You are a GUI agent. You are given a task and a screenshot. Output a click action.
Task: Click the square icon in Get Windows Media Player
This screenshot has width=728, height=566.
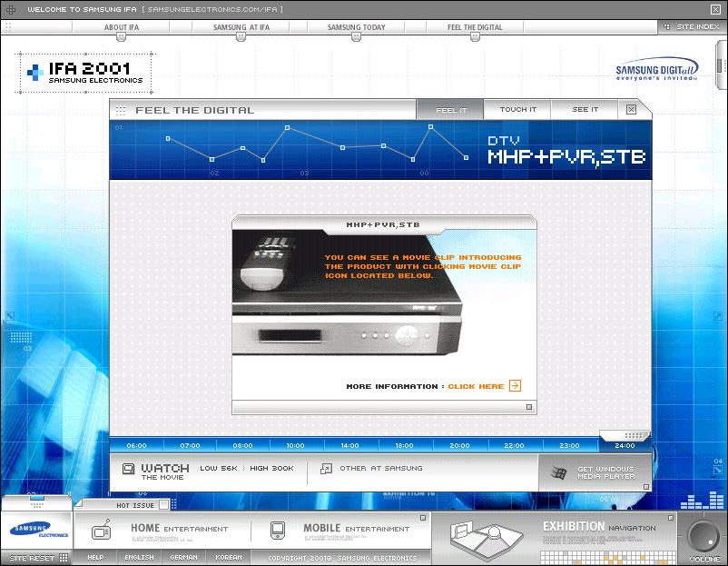click(645, 487)
